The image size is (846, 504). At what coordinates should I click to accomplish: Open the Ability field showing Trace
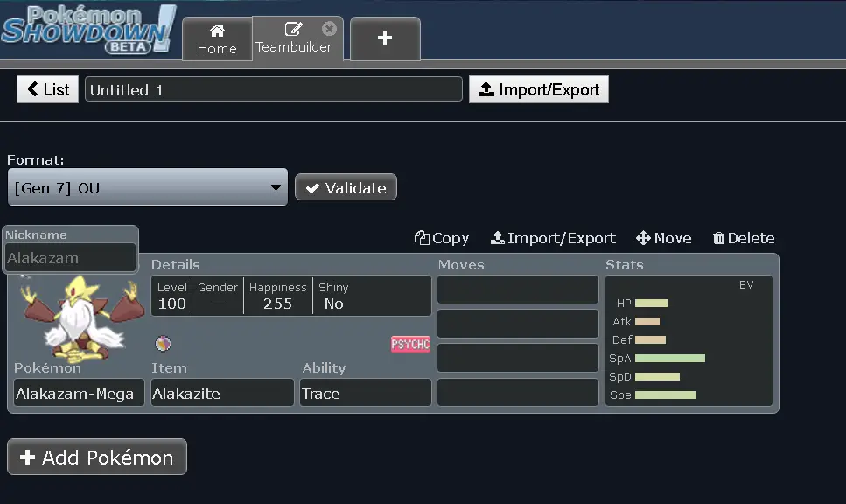[x=365, y=393]
